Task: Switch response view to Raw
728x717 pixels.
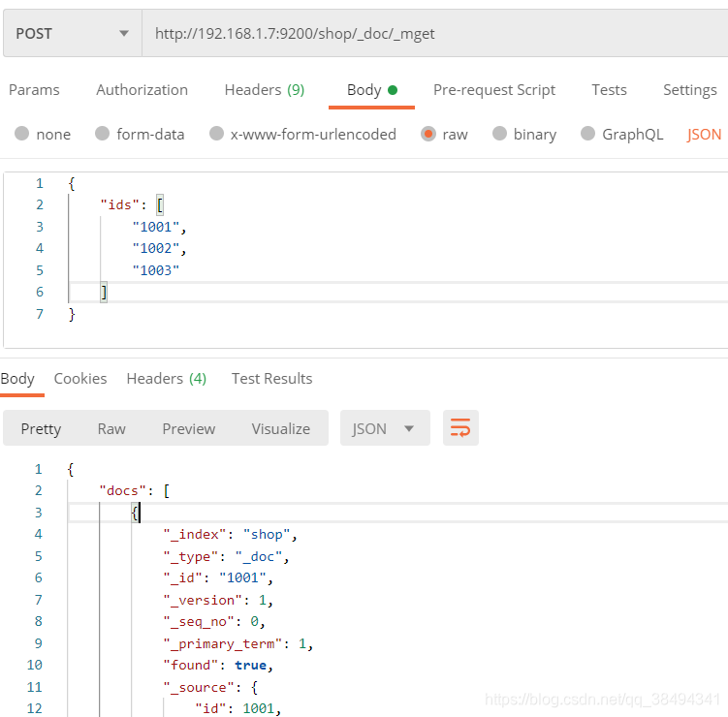Action: pos(111,428)
